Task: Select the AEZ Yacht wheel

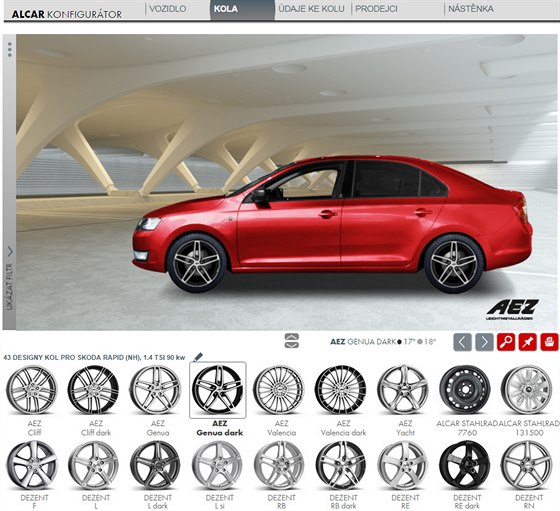Action: click(x=403, y=390)
